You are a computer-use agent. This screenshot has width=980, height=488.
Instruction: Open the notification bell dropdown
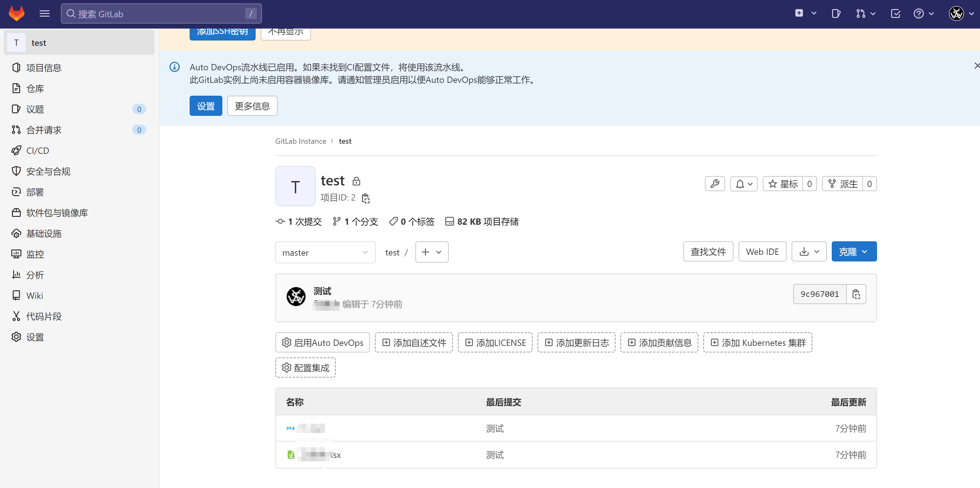coord(744,184)
